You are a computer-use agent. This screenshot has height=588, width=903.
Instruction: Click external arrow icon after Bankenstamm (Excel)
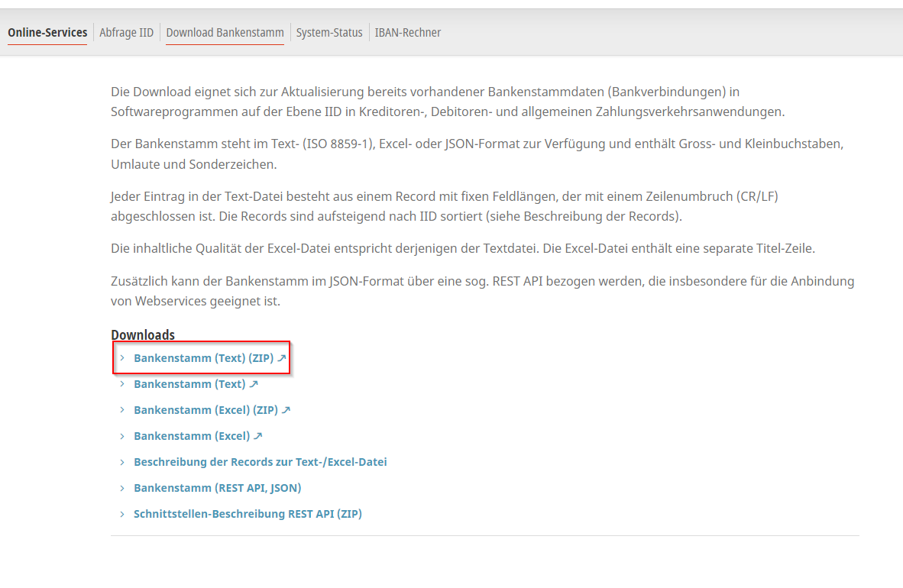258,436
